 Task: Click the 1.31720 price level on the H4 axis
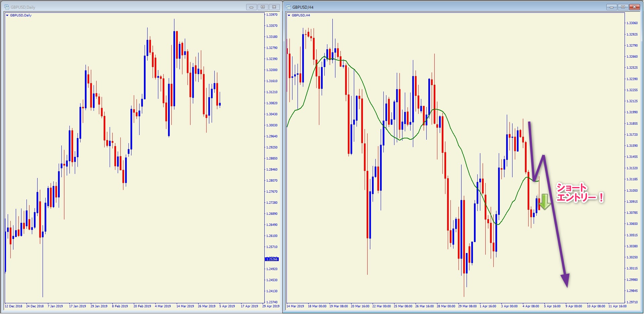632,135
